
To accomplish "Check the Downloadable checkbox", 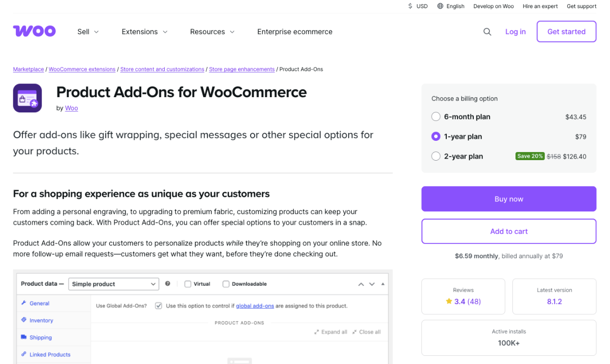I will (x=226, y=284).
